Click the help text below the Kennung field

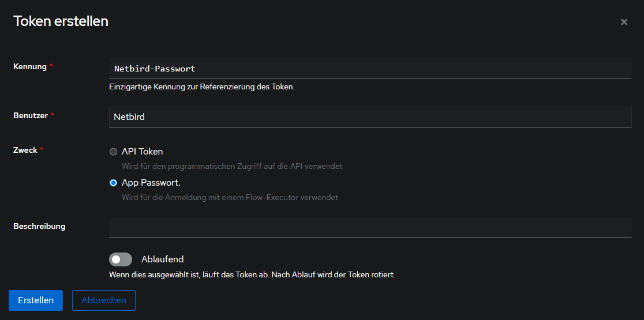click(202, 87)
